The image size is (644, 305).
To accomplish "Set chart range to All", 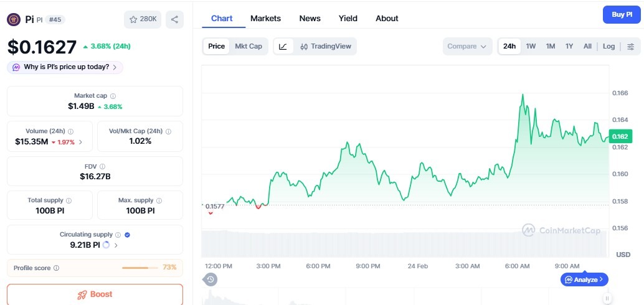I will point(587,47).
